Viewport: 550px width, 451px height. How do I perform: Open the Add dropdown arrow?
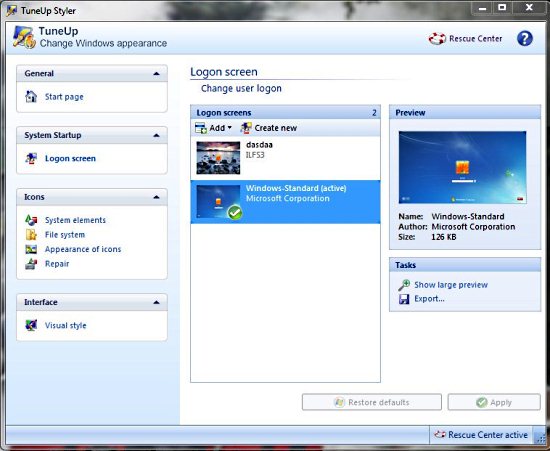click(x=230, y=128)
